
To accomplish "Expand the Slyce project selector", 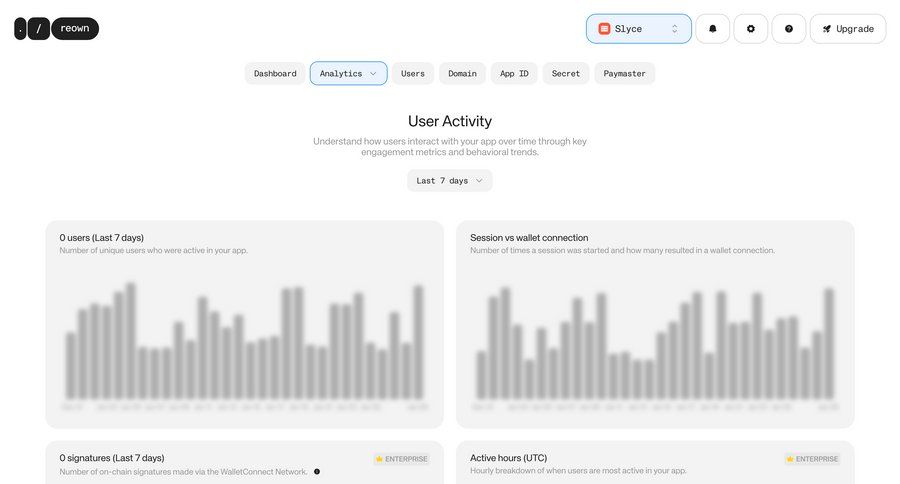I will coord(673,29).
